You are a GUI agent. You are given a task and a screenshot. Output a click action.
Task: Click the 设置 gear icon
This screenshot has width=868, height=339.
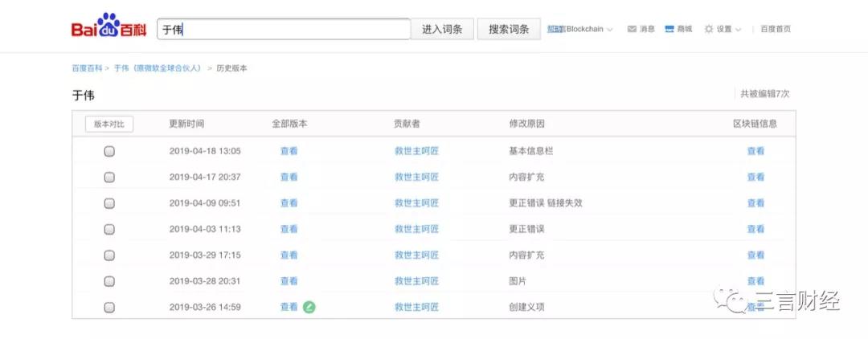point(709,29)
